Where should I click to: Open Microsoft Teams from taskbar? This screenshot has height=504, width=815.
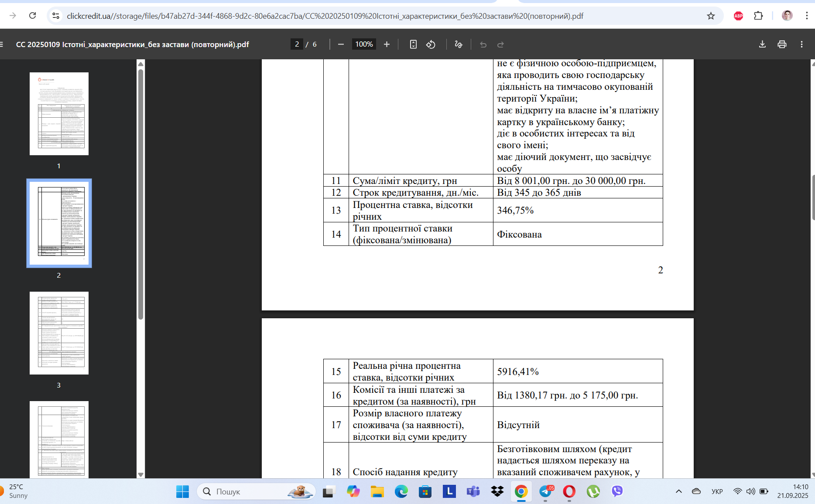(473, 491)
